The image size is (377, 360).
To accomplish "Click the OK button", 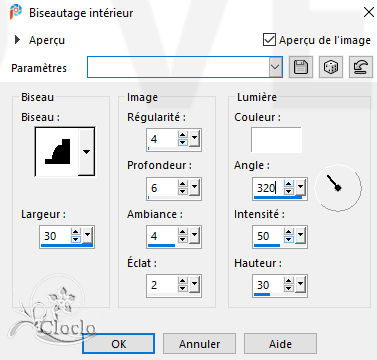I will click(118, 344).
